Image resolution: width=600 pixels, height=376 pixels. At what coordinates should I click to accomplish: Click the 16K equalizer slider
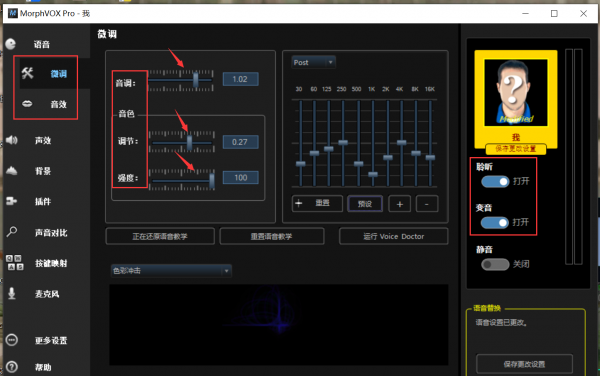point(430,157)
